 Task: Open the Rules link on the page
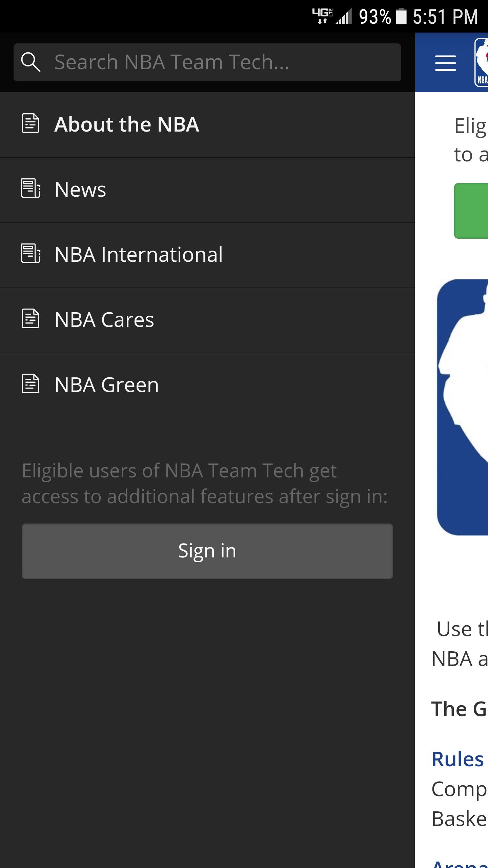(x=457, y=759)
